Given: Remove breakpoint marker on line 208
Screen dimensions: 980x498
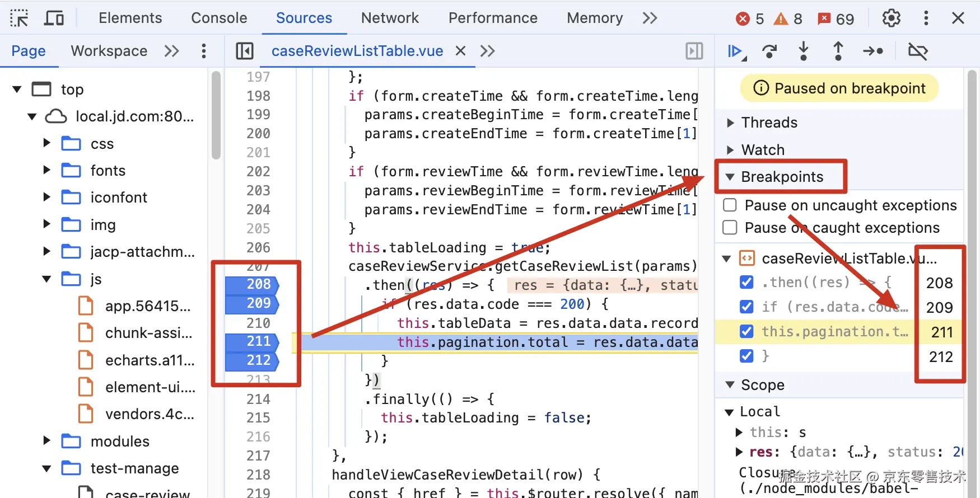Looking at the screenshot, I should pos(252,284).
